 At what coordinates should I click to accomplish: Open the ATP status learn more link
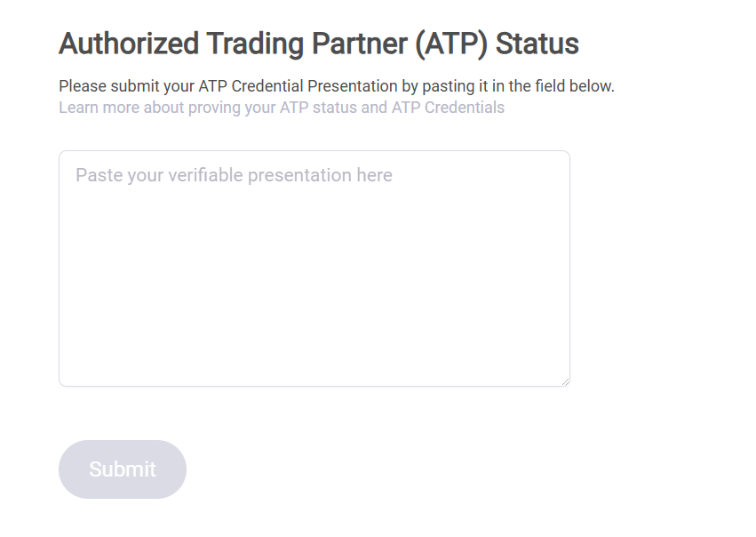281,108
